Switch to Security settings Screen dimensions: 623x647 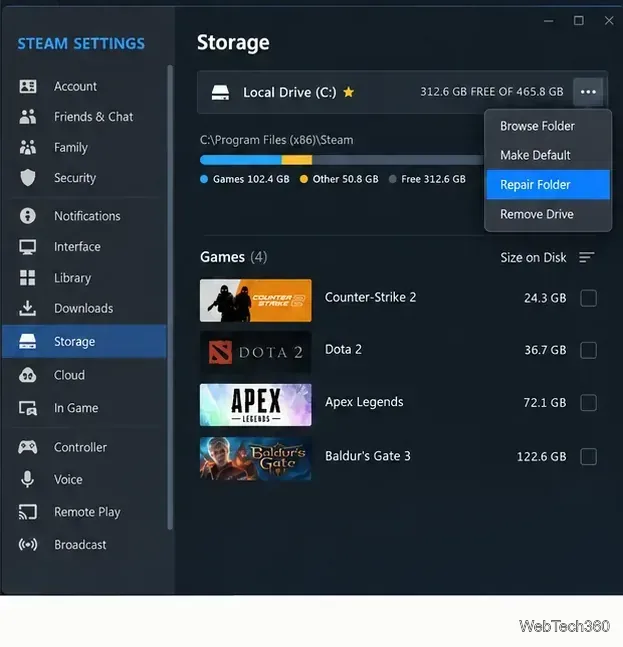tap(85, 178)
